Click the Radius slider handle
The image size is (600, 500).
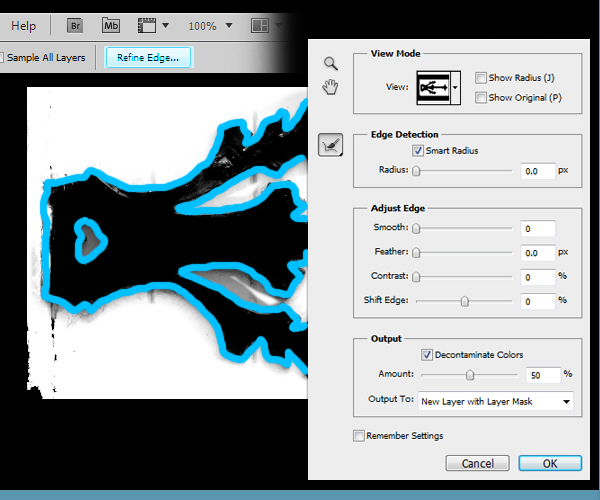416,171
